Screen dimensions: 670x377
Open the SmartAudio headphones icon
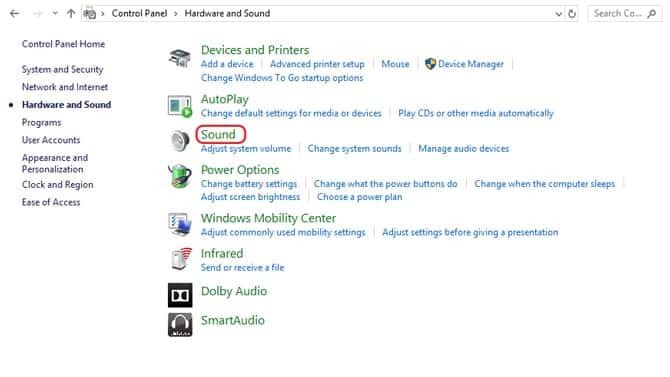[x=180, y=325]
